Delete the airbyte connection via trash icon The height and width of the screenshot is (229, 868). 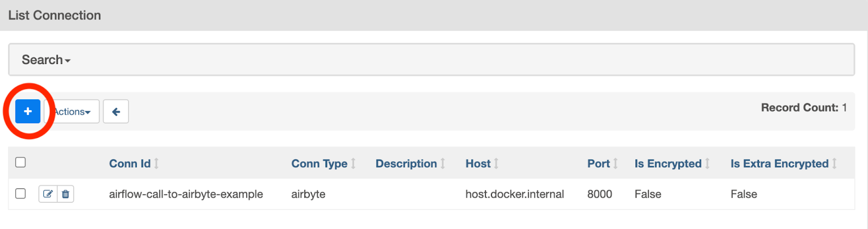66,194
